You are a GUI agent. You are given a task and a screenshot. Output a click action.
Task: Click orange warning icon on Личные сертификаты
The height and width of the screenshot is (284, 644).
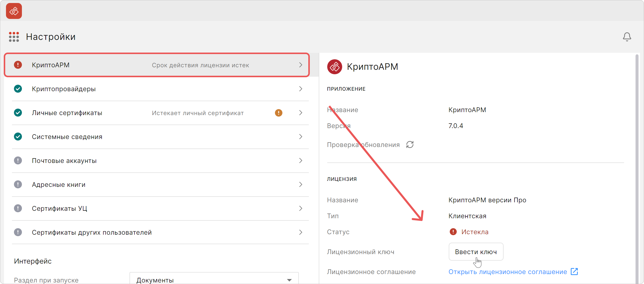point(278,113)
